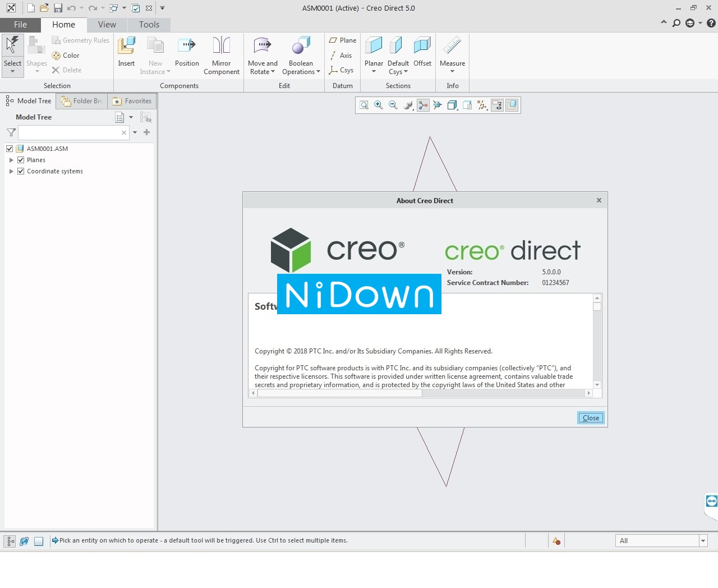The height and width of the screenshot is (588, 718).
Task: Toggle the close-window checkmark icon in quick access
Action: pos(136,8)
